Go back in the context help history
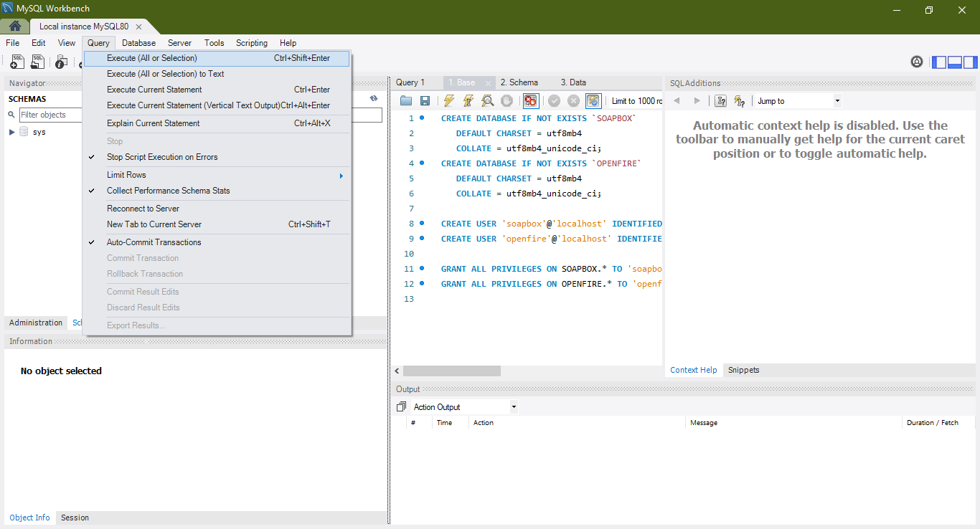This screenshot has width=980, height=529. tap(677, 101)
